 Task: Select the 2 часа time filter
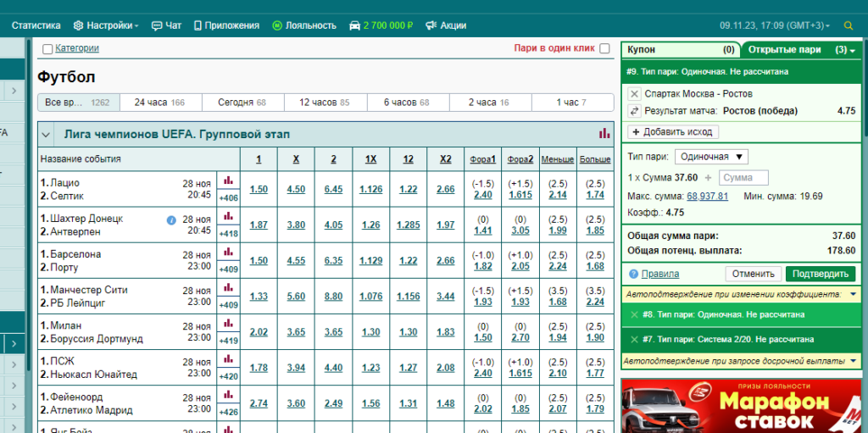coord(491,103)
